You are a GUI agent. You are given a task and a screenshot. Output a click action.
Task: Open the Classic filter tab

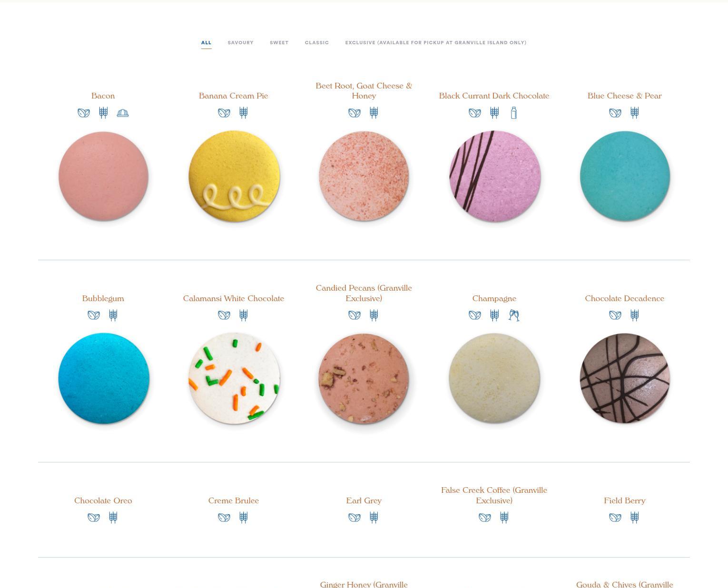pos(317,42)
